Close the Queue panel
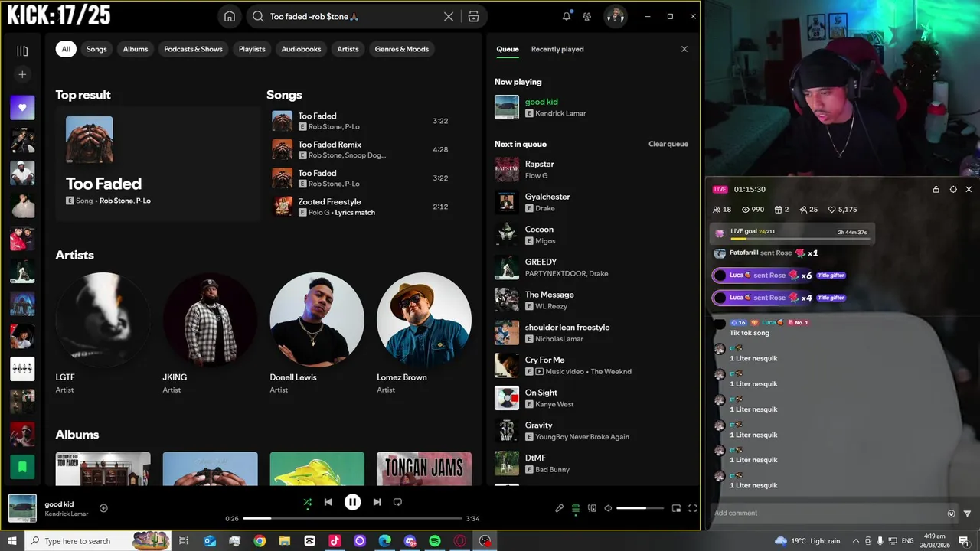Viewport: 980px width, 551px height. 684,49
